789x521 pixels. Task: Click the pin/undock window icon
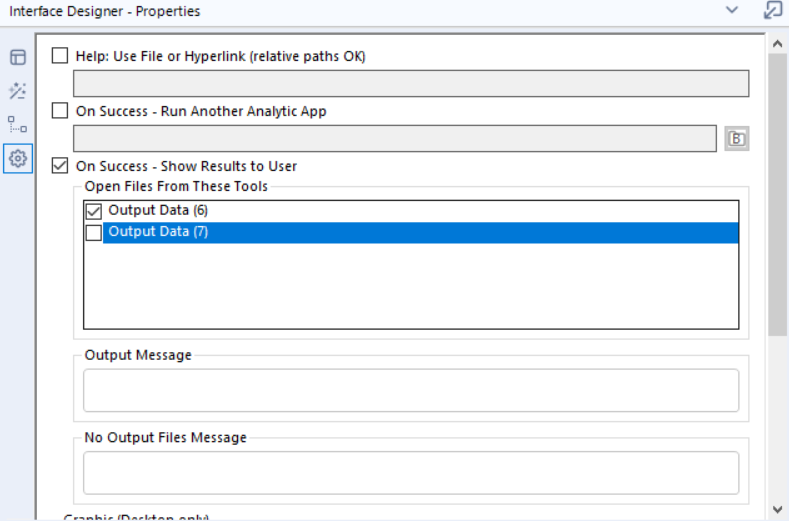[x=772, y=11]
